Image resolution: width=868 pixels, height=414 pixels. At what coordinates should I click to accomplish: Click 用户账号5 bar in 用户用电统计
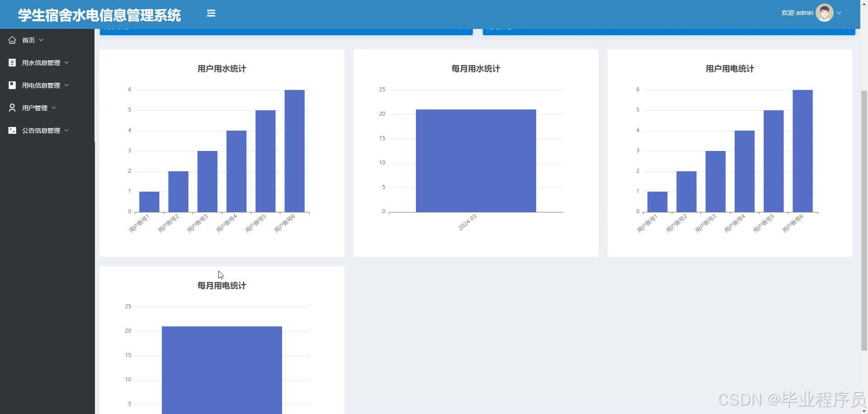coord(774,161)
